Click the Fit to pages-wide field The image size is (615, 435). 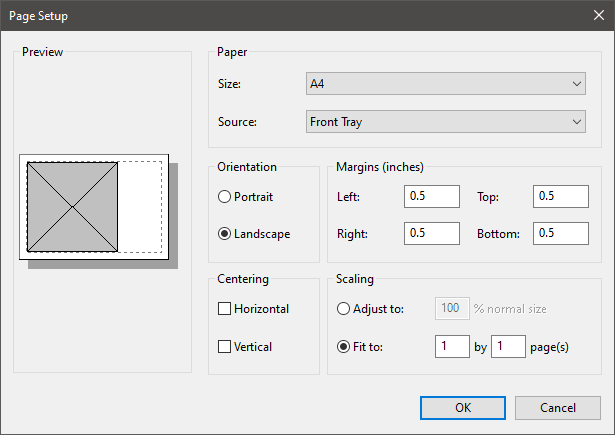point(451,347)
